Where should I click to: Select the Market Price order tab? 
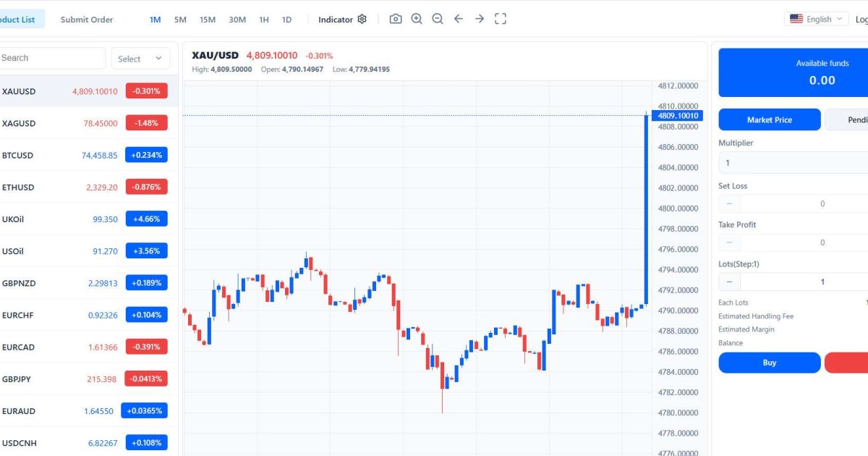770,119
